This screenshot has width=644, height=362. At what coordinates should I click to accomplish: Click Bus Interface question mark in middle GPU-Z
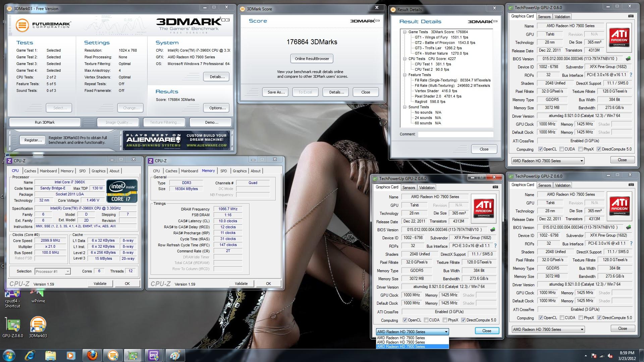tap(495, 246)
